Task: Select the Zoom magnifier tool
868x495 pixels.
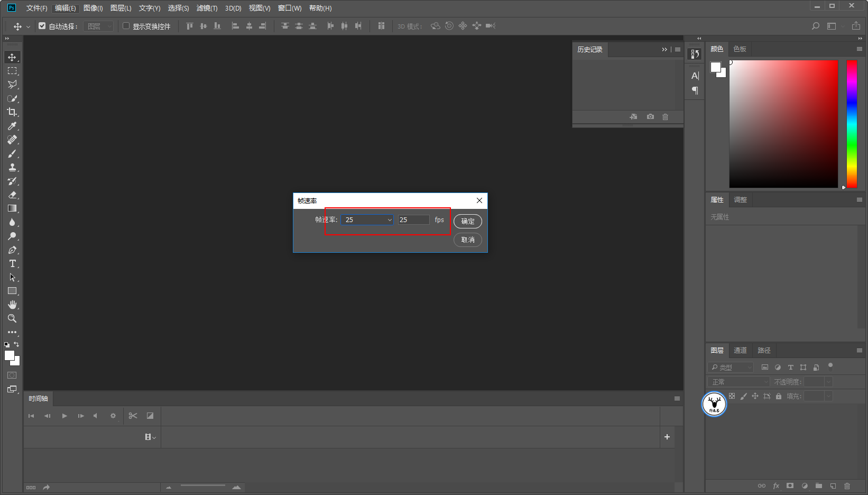Action: tap(12, 318)
